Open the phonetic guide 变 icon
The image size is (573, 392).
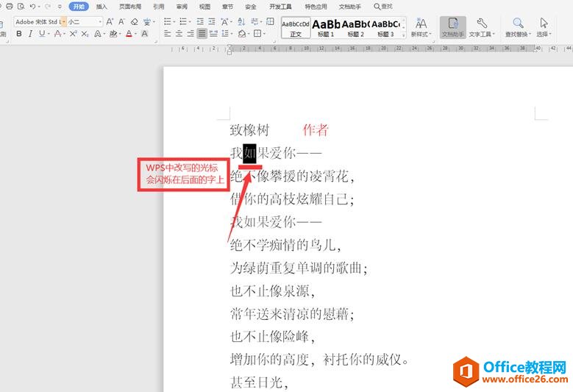(147, 22)
